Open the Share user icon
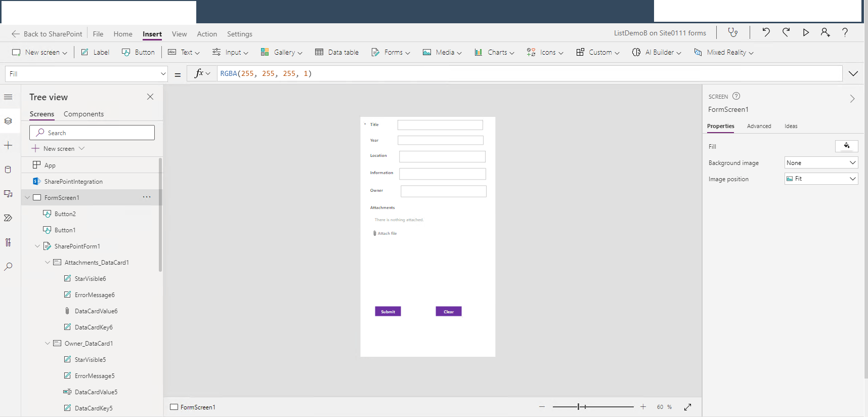Image resolution: width=868 pixels, height=417 pixels. click(x=826, y=32)
